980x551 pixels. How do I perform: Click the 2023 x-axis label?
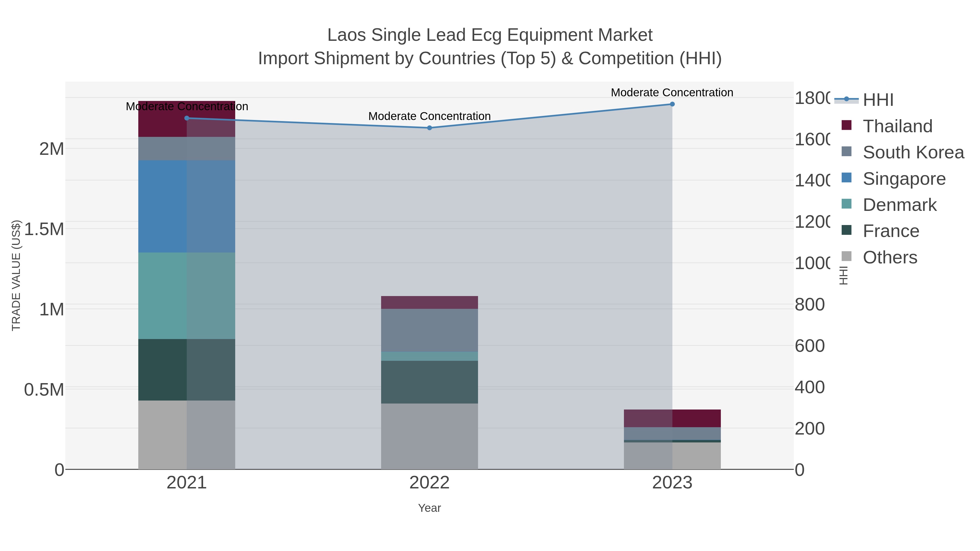pyautogui.click(x=672, y=483)
